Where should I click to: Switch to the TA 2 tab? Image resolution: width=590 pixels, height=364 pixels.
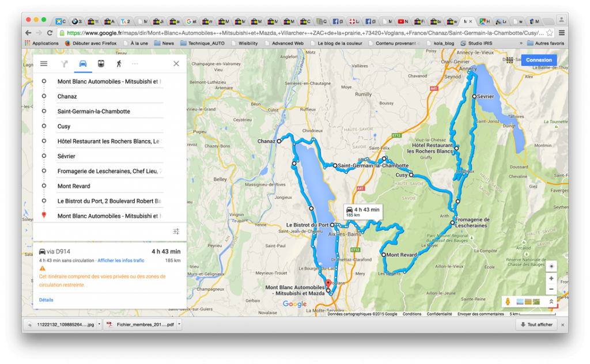(x=125, y=21)
